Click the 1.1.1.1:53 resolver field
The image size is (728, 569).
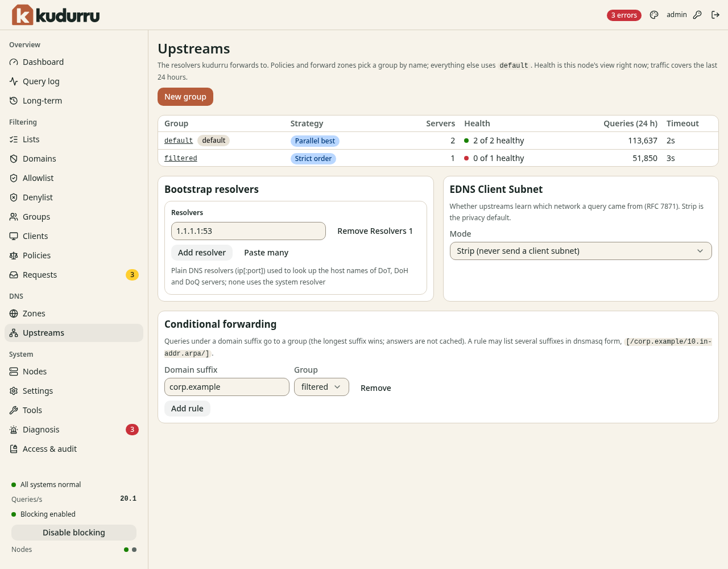[x=249, y=231]
